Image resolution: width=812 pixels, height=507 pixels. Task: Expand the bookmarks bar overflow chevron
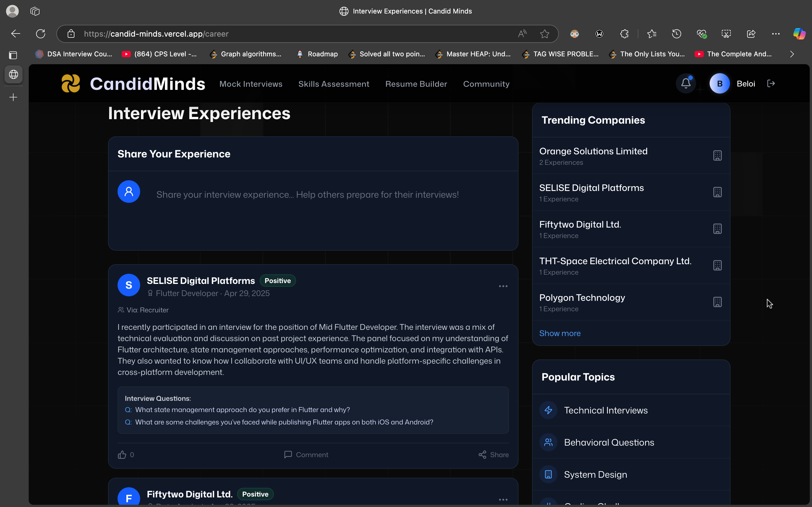coord(792,54)
